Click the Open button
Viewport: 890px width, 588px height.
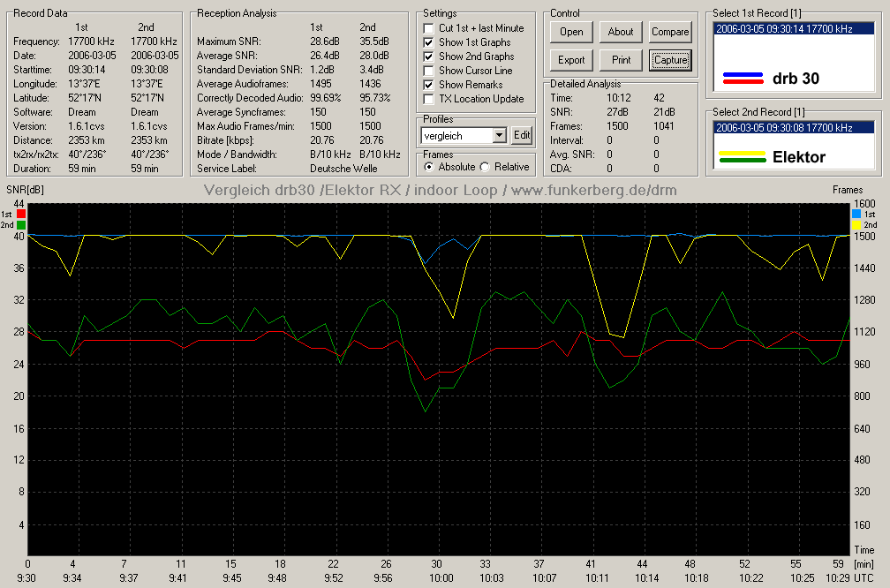click(x=571, y=32)
